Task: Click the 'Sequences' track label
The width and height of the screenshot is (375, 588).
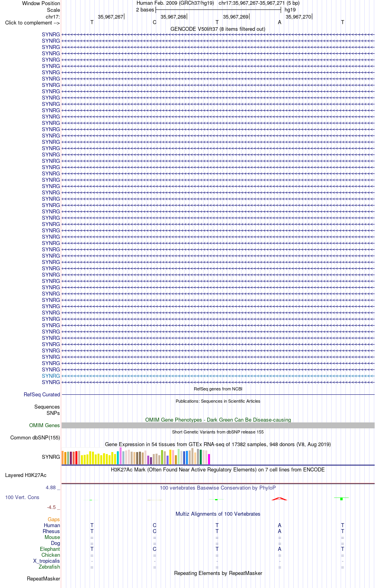Action: pyautogui.click(x=47, y=407)
